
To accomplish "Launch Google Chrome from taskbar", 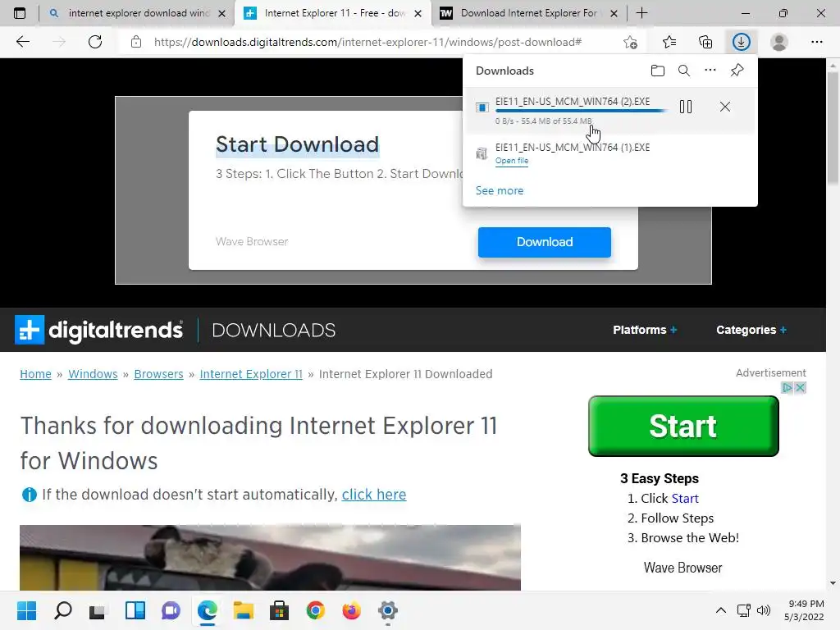I will 316,610.
